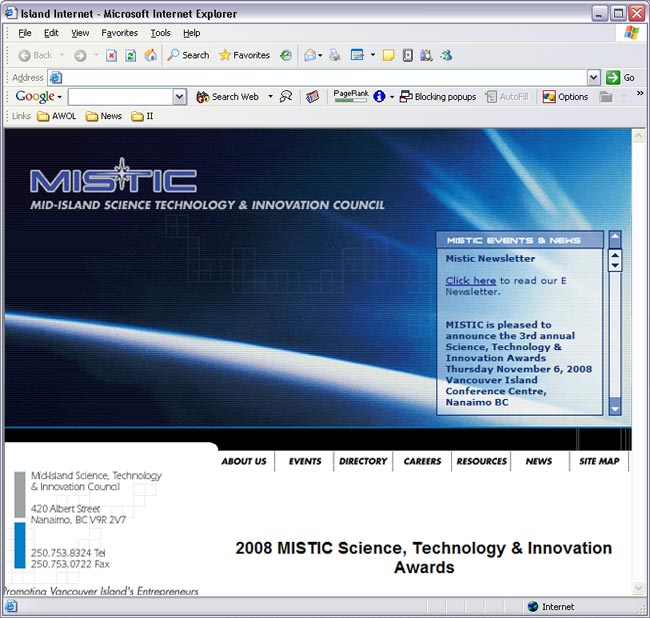Open the DIRECTORY nav link

(x=363, y=461)
